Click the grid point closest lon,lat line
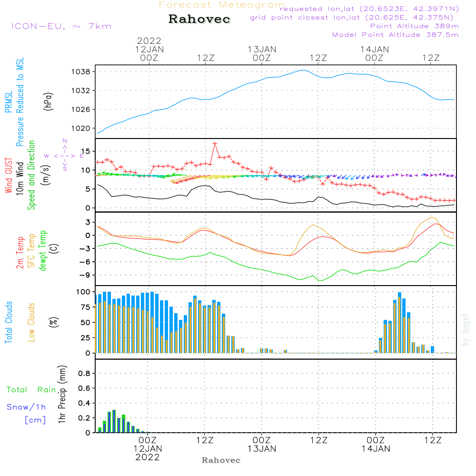 pyautogui.click(x=352, y=18)
